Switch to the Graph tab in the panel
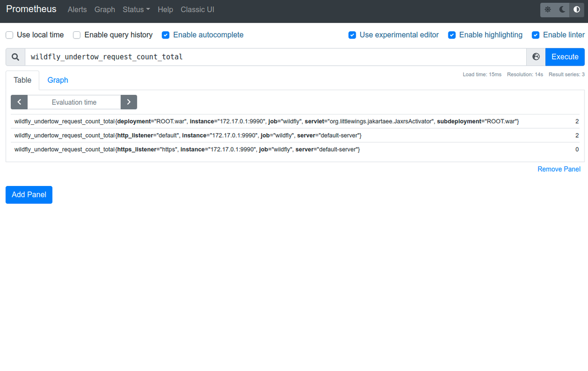Image resolution: width=588 pixels, height=371 pixels. click(x=58, y=80)
